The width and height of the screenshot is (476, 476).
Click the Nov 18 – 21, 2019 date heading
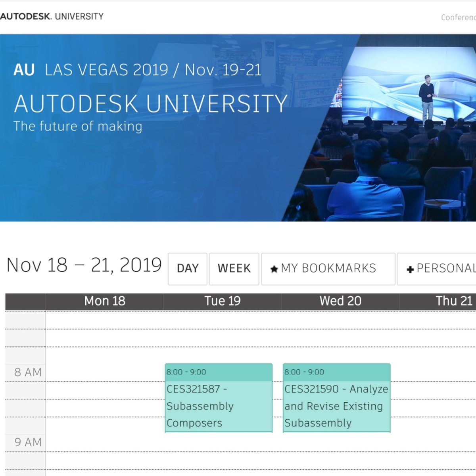pyautogui.click(x=84, y=265)
